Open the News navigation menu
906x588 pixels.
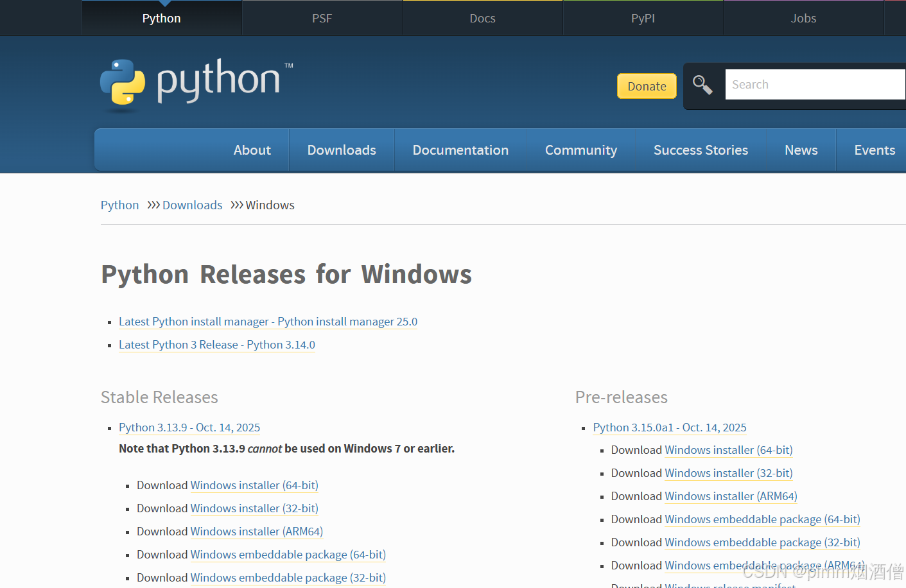[801, 150]
